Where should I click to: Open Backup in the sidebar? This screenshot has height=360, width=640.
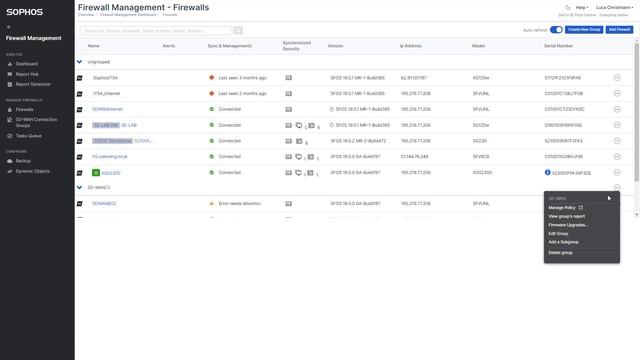(x=23, y=161)
